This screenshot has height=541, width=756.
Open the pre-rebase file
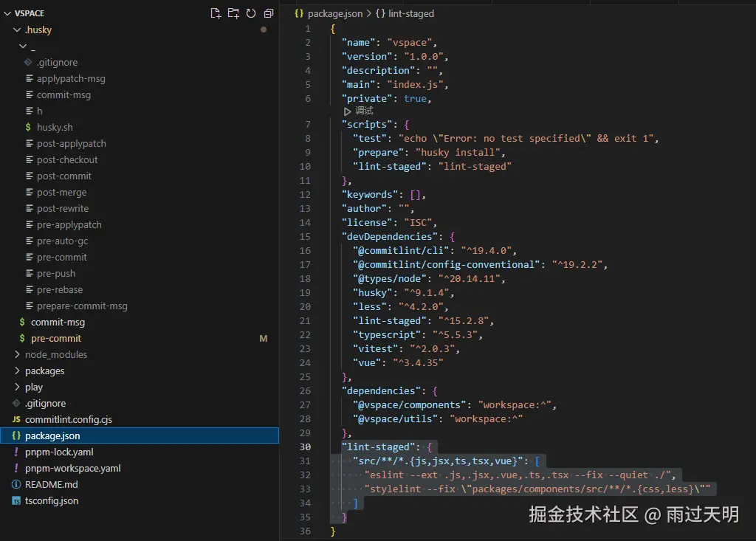60,290
